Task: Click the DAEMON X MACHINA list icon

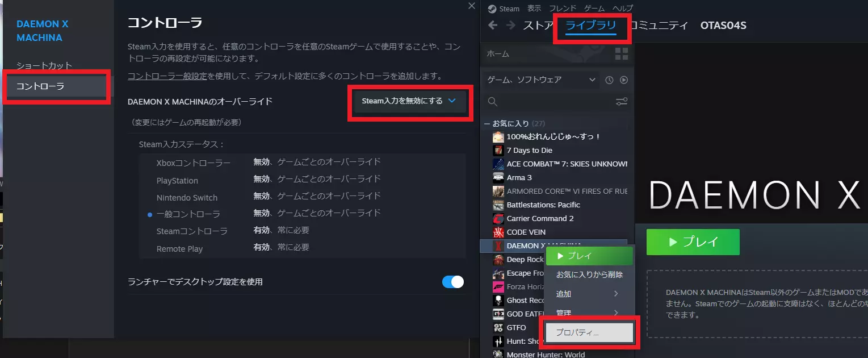Action: (x=498, y=246)
